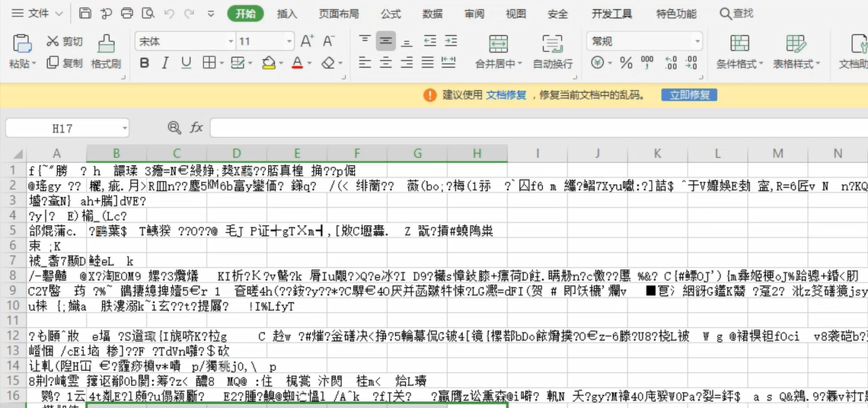The image size is (868, 408).
Task: Open the Page Layout (页面布局) tab
Action: click(339, 14)
